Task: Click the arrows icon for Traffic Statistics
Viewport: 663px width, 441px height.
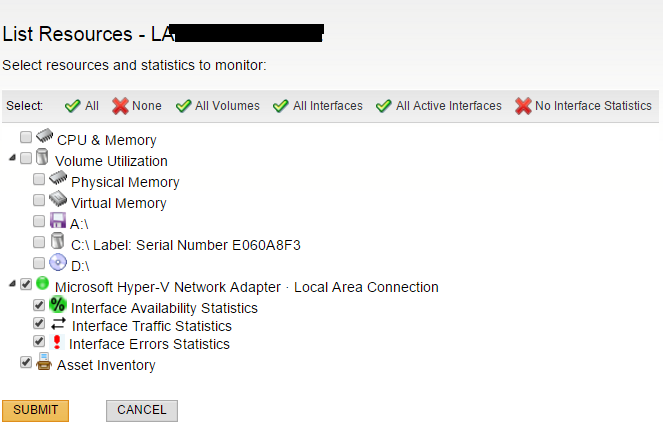Action: tap(57, 325)
